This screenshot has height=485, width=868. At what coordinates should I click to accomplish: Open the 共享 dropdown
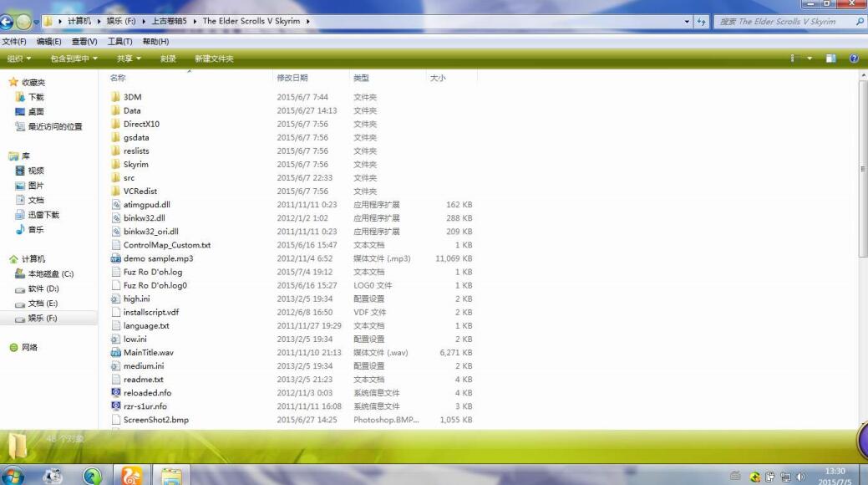coord(129,59)
